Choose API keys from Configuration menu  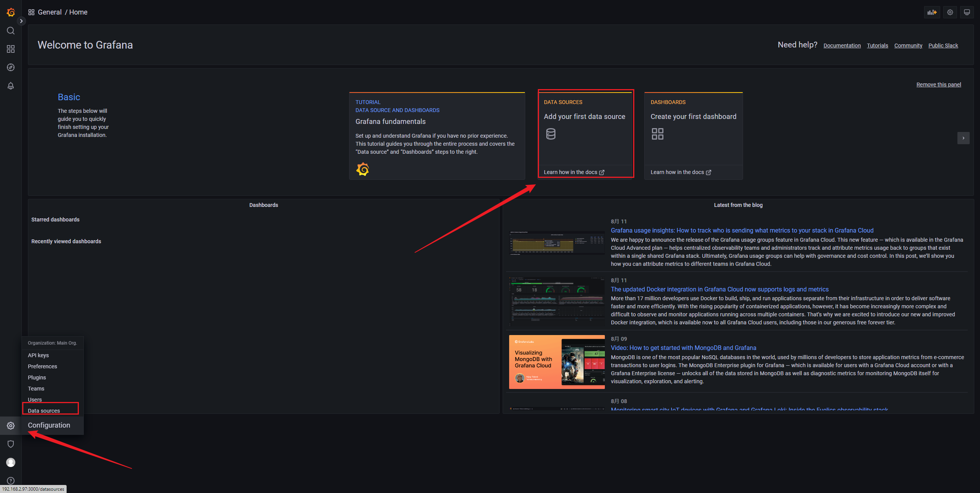(x=38, y=355)
